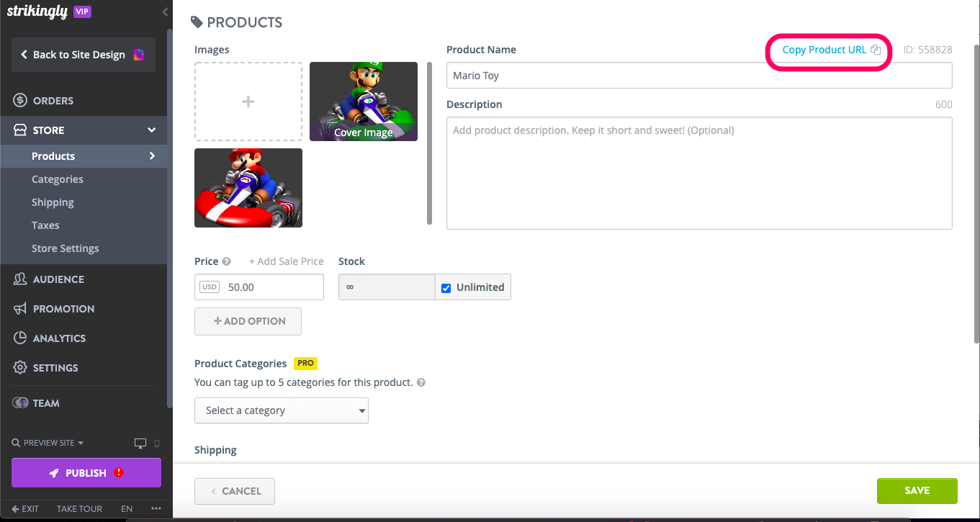The image size is (980, 522).
Task: Open Store Settings
Action: click(x=66, y=248)
